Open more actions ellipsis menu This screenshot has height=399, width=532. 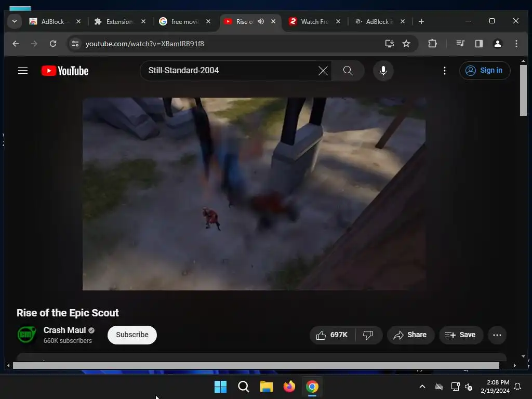click(x=497, y=335)
